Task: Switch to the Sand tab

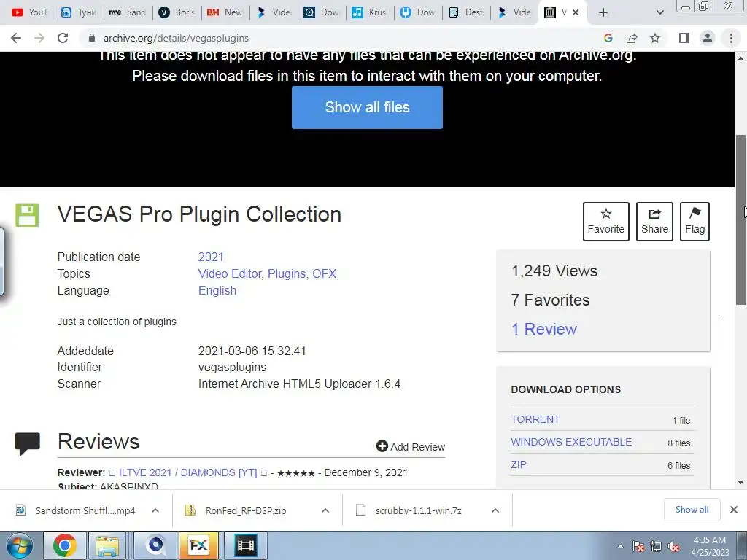Action: click(x=128, y=12)
